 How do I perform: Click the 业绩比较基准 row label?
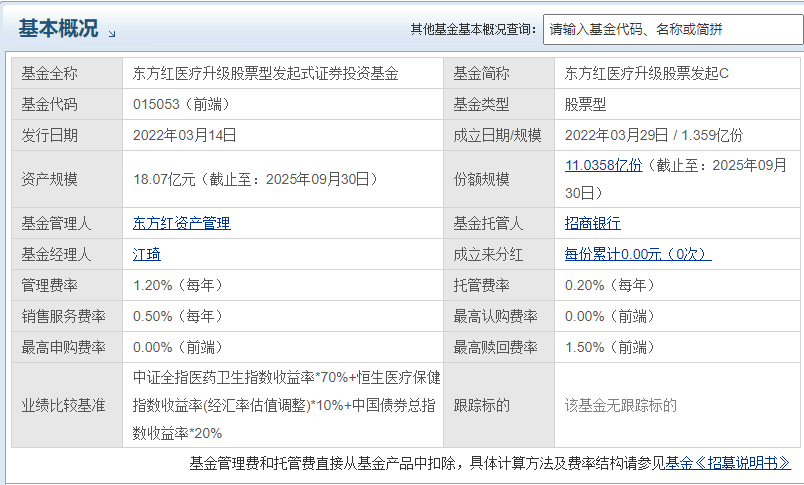click(64, 405)
